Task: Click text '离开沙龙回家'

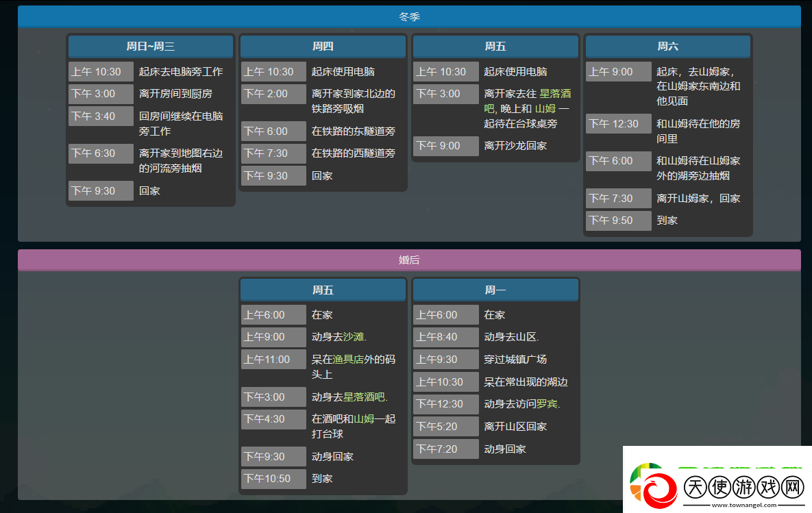Action: [515, 146]
